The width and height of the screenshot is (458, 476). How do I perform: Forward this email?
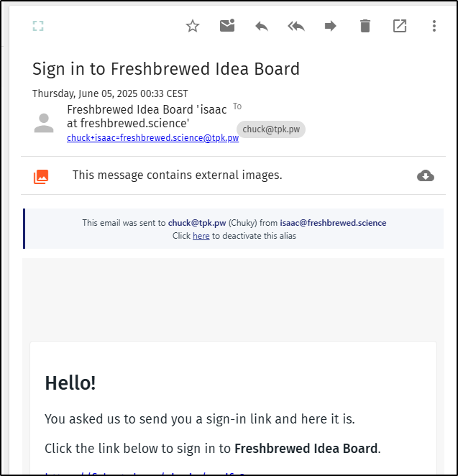coord(331,27)
